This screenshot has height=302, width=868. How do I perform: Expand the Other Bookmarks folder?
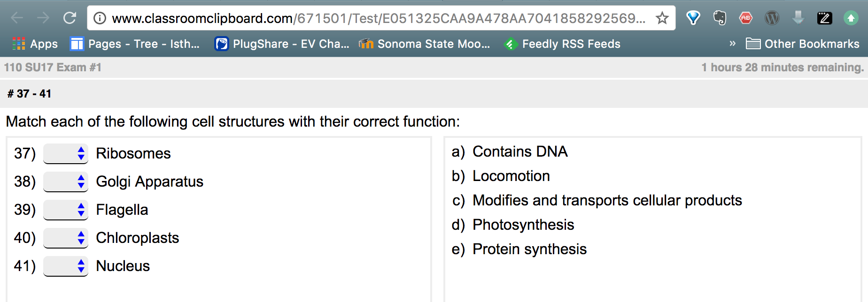(x=803, y=44)
